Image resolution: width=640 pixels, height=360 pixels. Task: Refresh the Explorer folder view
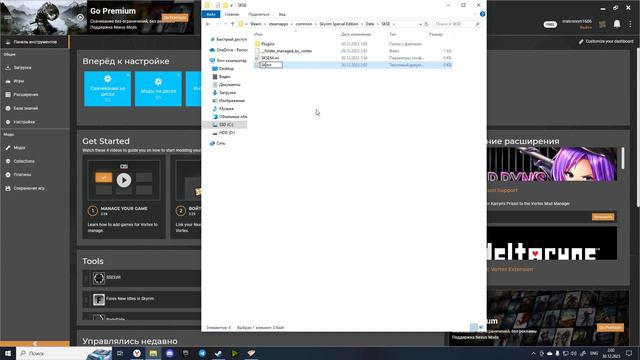[x=427, y=24]
